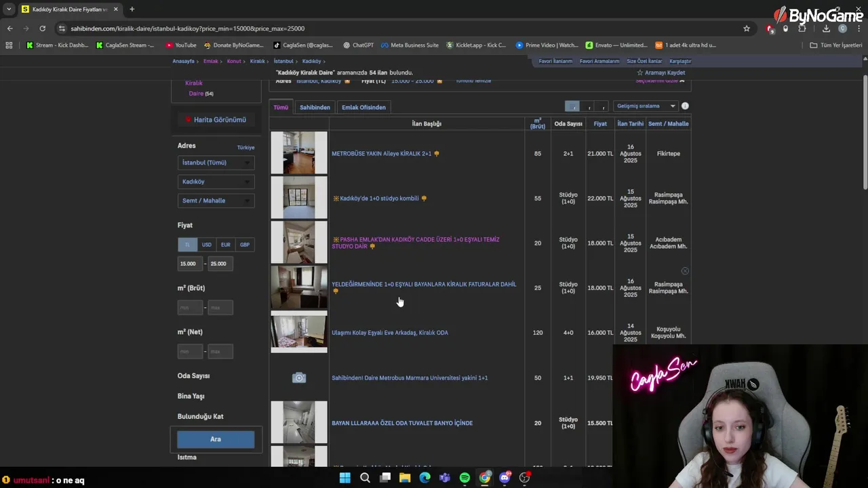Click the info icon beside sorting dropdown

point(685,106)
